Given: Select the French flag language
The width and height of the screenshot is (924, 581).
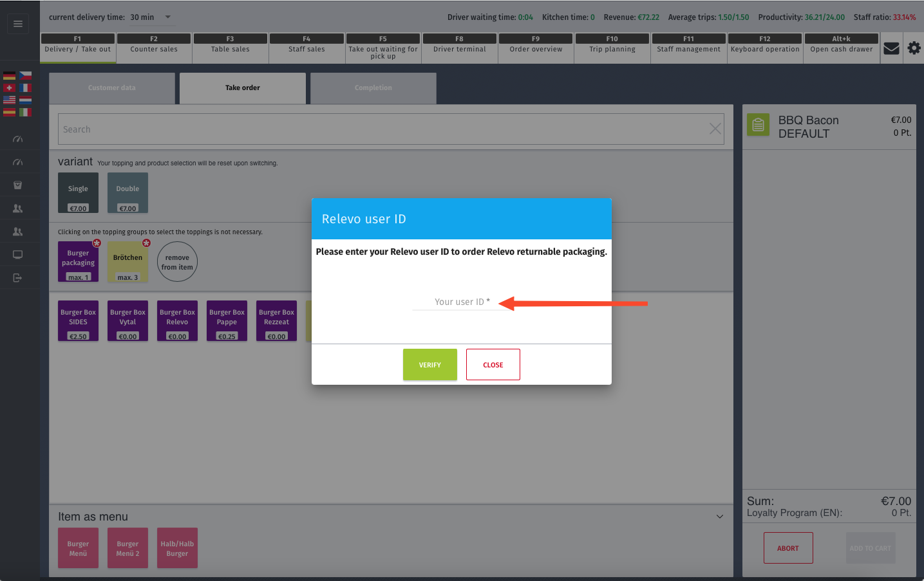Looking at the screenshot, I should pos(25,88).
